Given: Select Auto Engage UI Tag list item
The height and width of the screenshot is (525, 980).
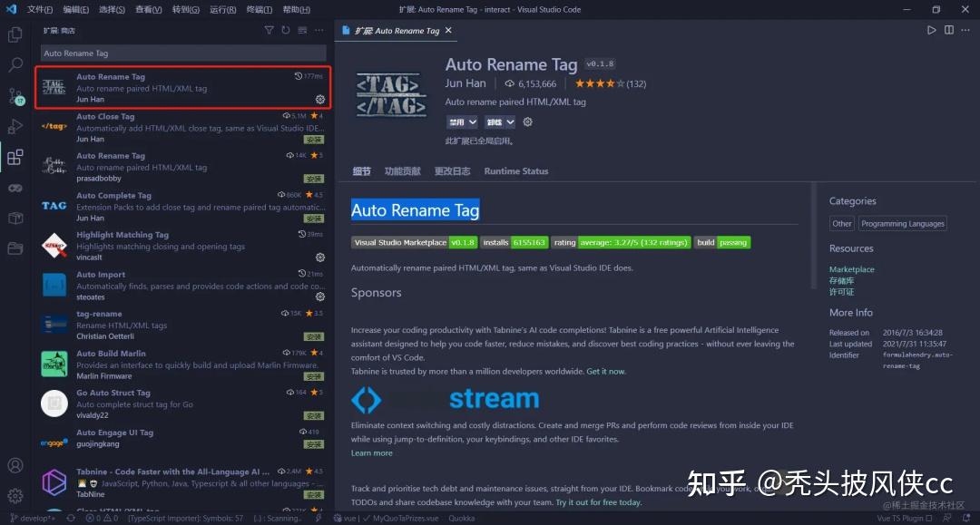Looking at the screenshot, I should point(182,438).
